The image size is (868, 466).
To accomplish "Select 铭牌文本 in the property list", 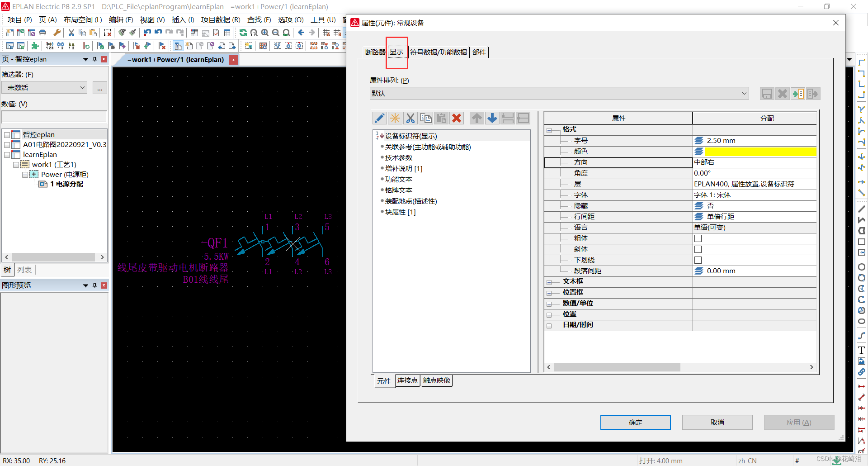I will pyautogui.click(x=398, y=190).
